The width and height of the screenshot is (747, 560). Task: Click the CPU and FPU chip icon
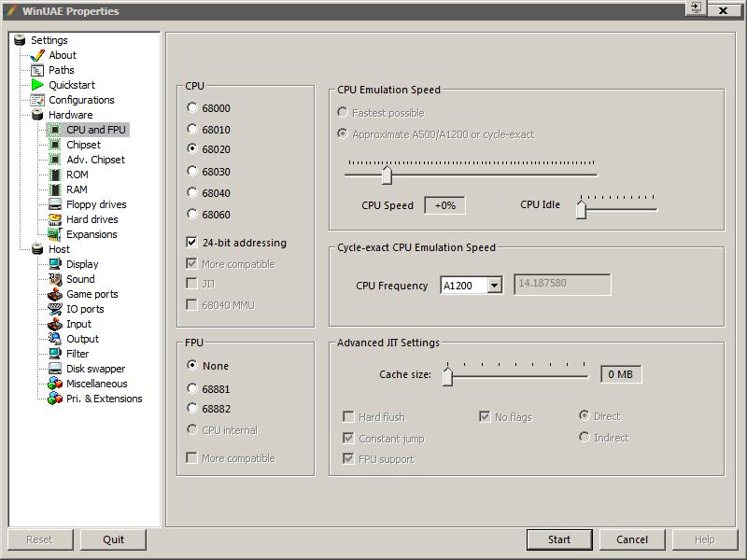click(x=55, y=130)
